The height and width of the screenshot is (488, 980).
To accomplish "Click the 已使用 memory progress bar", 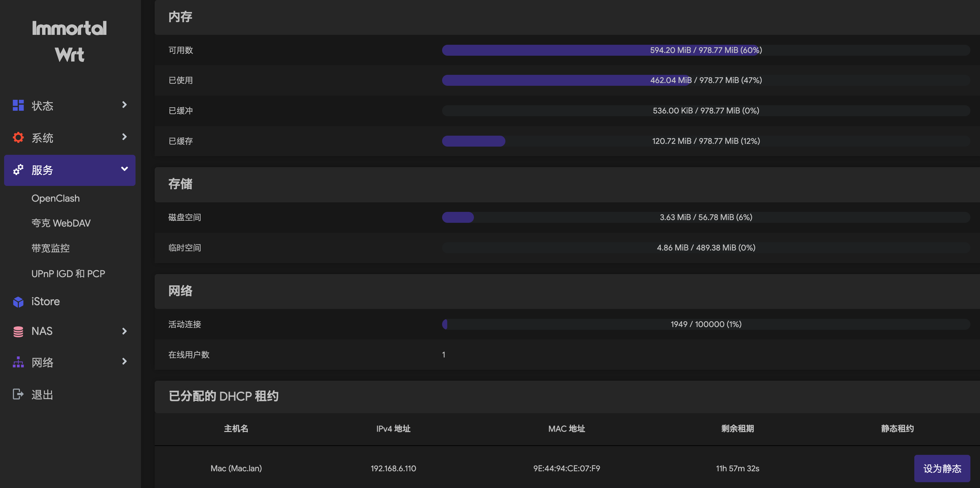I will point(706,80).
